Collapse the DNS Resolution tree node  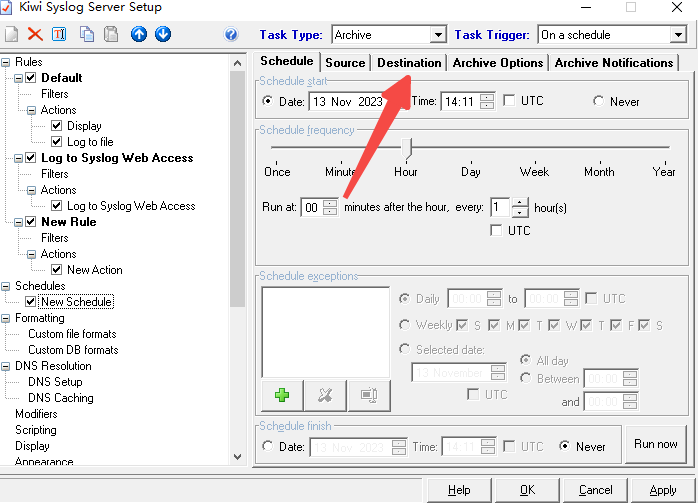tap(6, 366)
